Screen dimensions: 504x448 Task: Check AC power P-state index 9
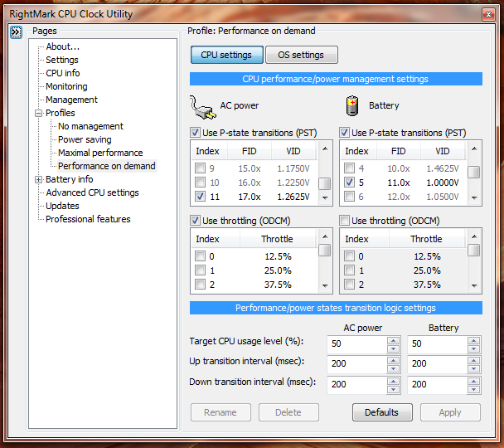tap(200, 168)
